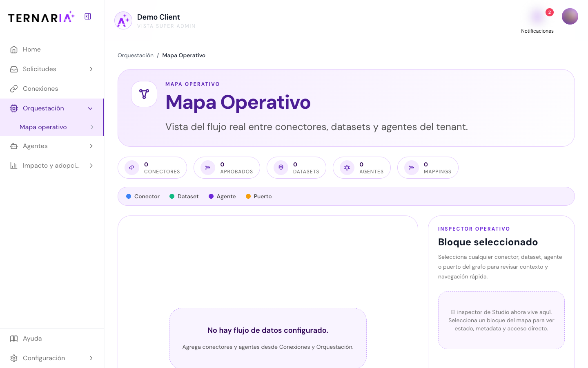The width and height of the screenshot is (588, 368).
Task: Click Demo Client name
Action: (x=158, y=17)
